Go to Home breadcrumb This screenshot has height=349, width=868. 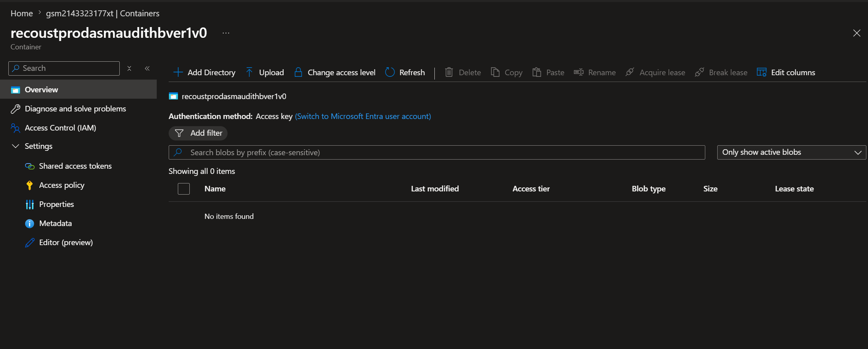[x=22, y=14]
